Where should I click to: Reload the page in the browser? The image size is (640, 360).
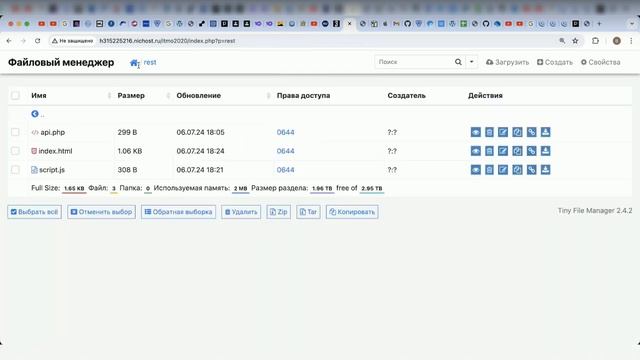click(38, 41)
